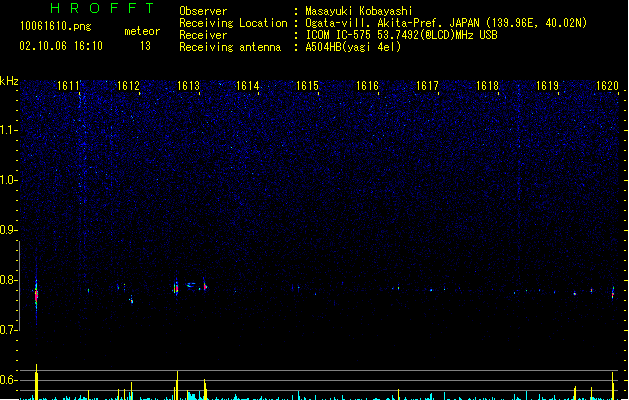Click the 1611 time marker

(68, 86)
